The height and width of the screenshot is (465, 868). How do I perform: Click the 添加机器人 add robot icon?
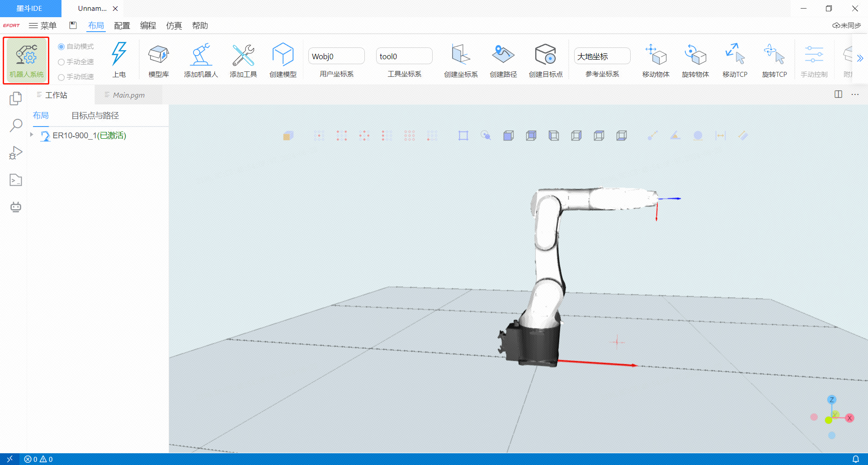point(201,55)
